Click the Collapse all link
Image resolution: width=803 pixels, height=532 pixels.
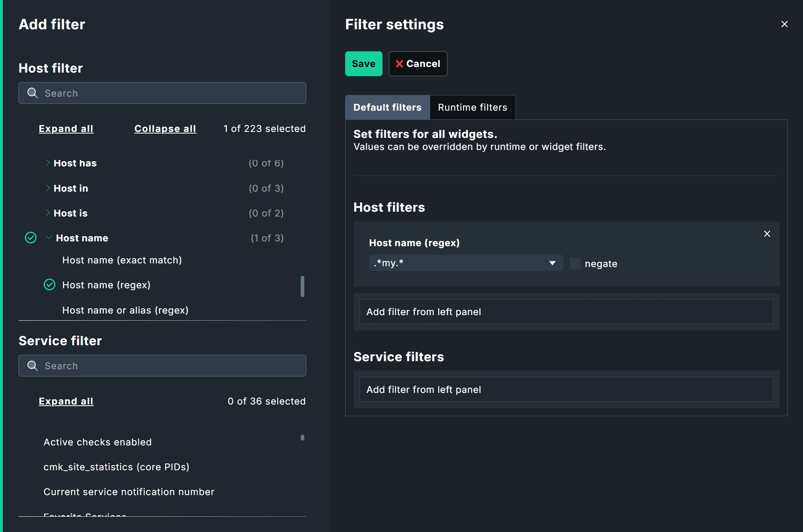[165, 128]
